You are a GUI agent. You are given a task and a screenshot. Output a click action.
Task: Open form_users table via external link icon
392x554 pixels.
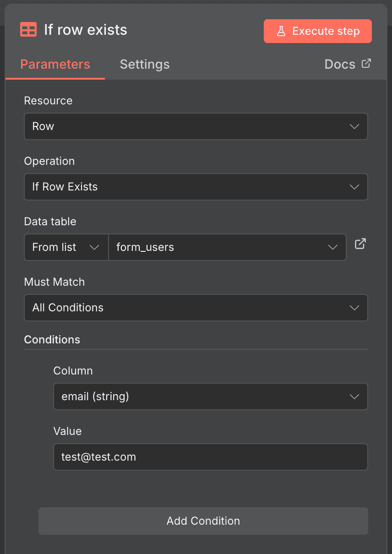[x=360, y=244]
